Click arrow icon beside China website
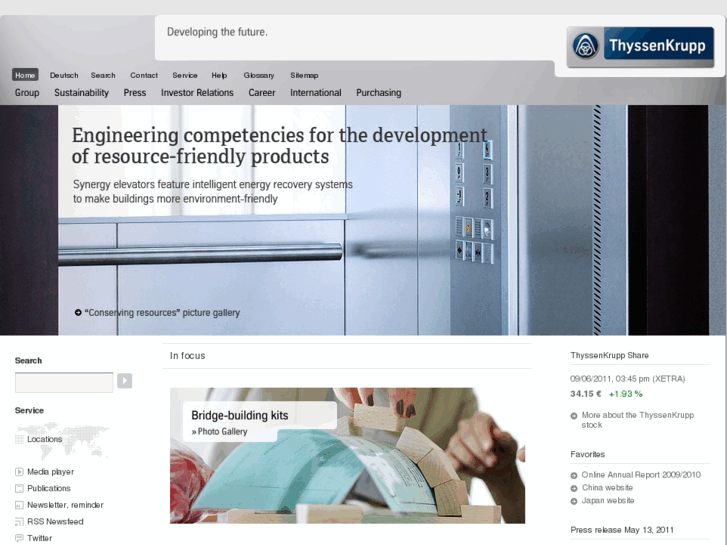The image size is (727, 545). (x=574, y=488)
